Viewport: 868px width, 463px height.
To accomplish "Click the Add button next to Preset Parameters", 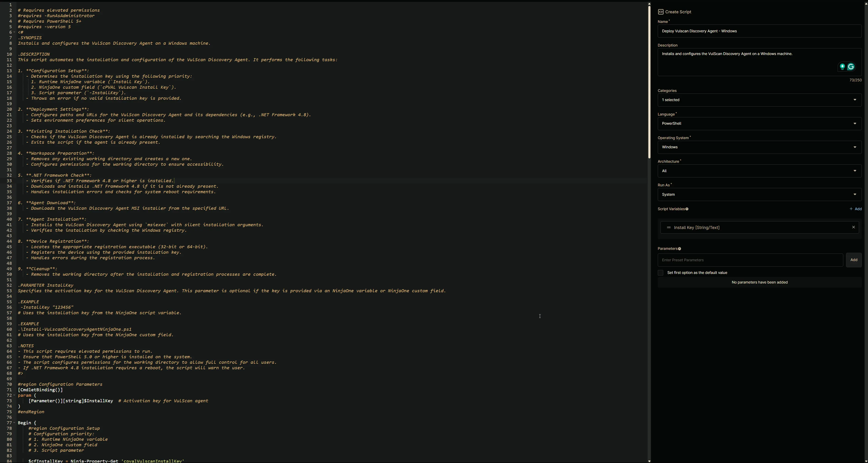I will pos(854,260).
